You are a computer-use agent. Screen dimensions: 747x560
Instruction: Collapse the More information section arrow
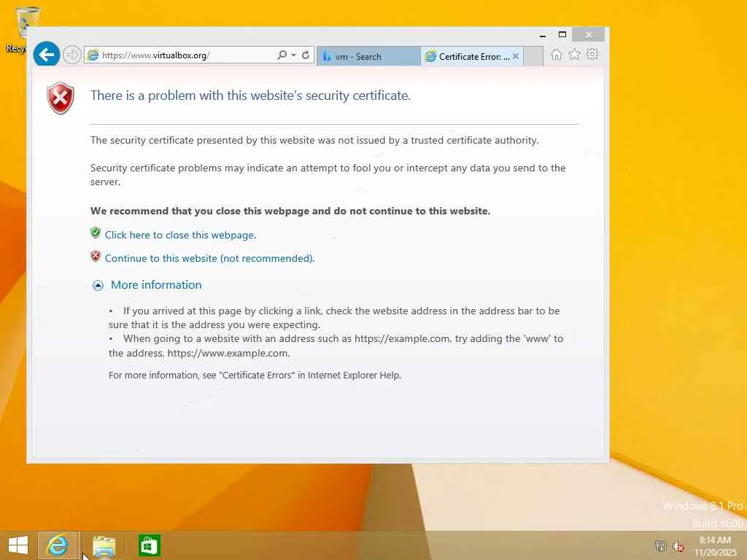(98, 285)
